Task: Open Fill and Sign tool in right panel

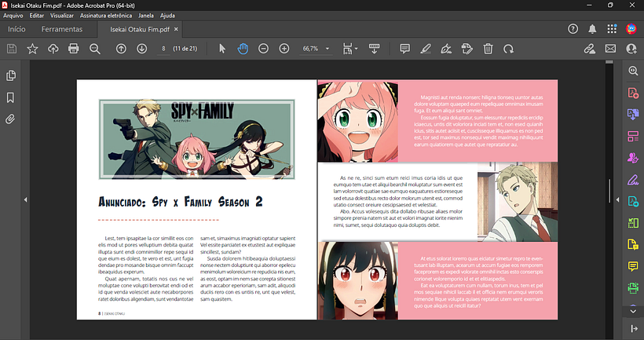Action: (x=633, y=180)
